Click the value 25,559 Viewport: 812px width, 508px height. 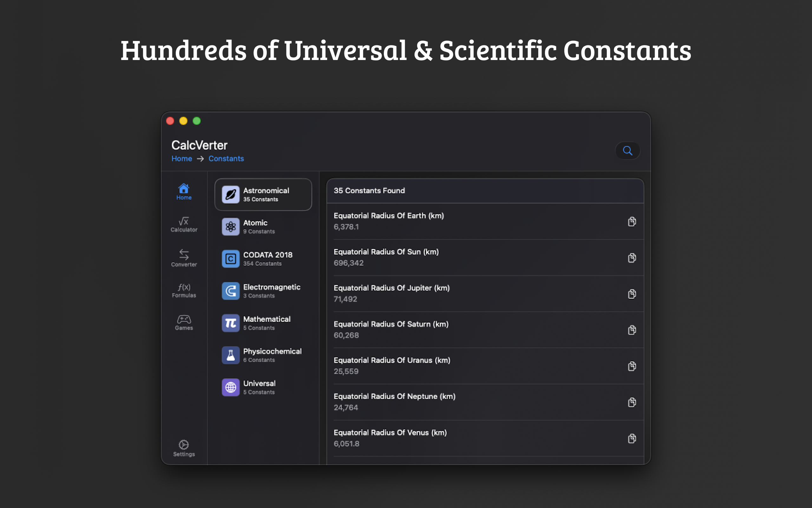[346, 371]
